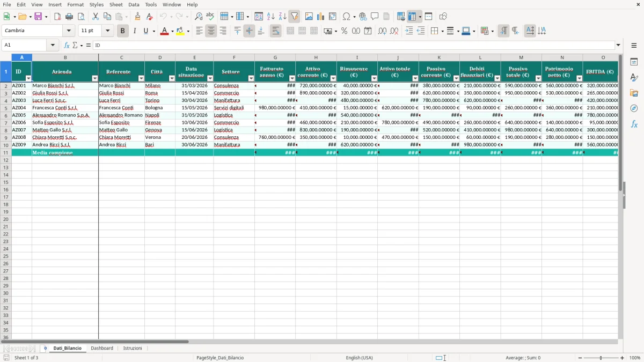
Task: Insert a hyperlink
Action: point(363,17)
